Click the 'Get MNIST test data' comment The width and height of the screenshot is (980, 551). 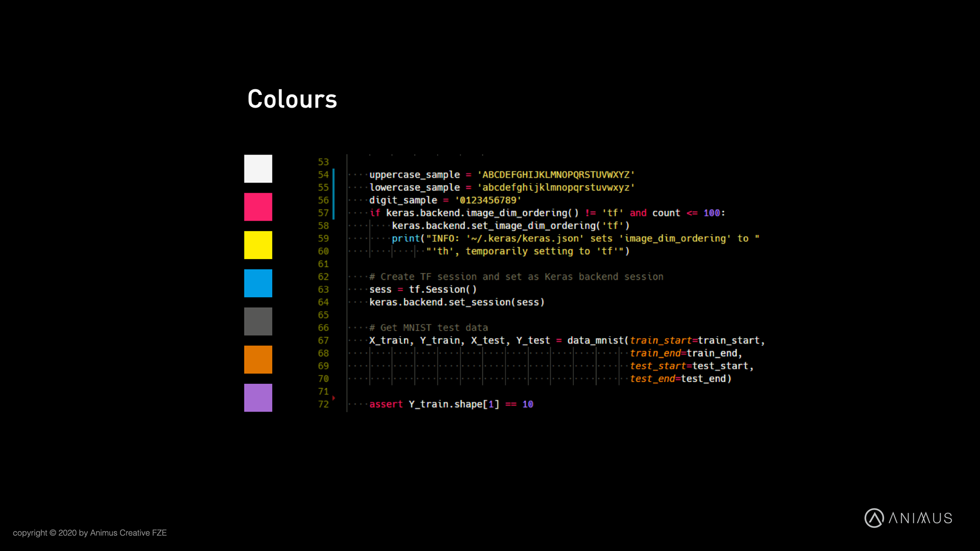[429, 328]
